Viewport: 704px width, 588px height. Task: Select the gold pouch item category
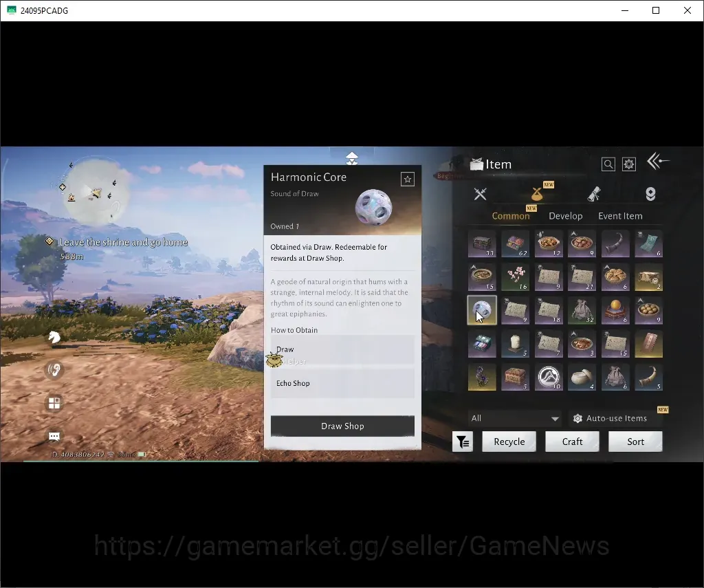536,194
